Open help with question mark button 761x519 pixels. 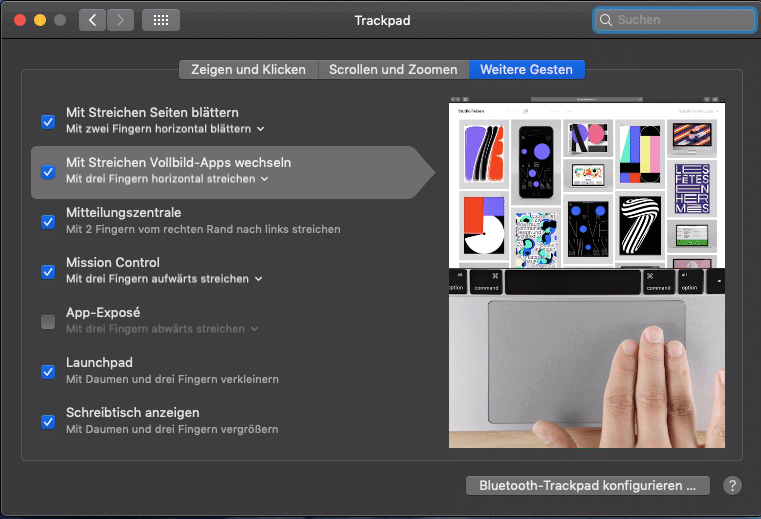[732, 486]
